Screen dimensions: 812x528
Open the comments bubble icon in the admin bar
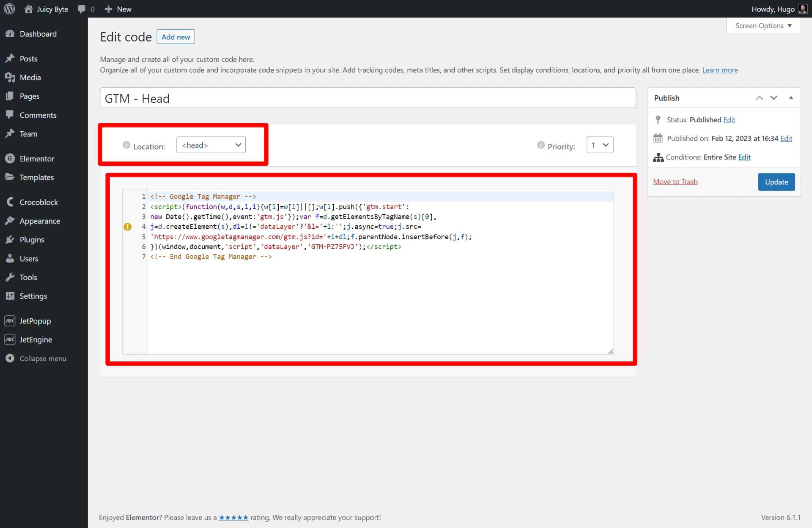click(x=81, y=9)
